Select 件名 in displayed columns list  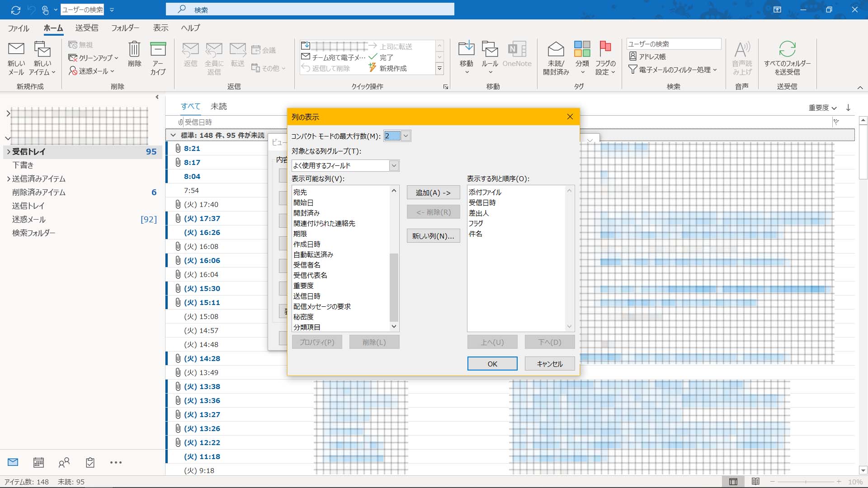point(476,234)
